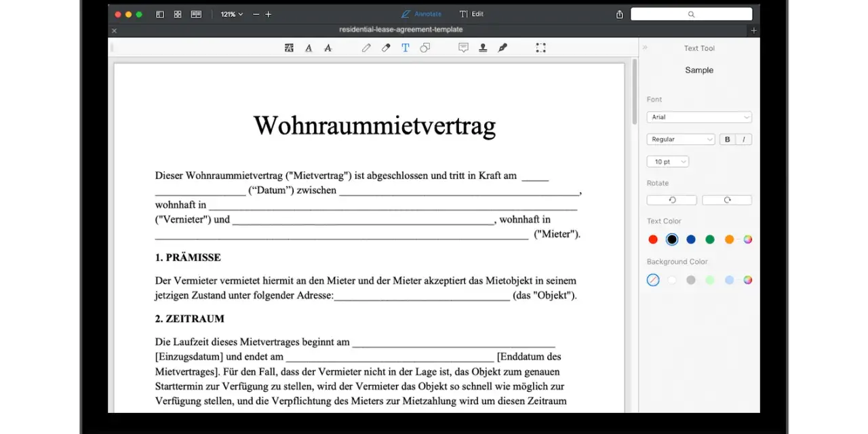This screenshot has width=868, height=434.
Task: Choose blue text color
Action: 691,239
